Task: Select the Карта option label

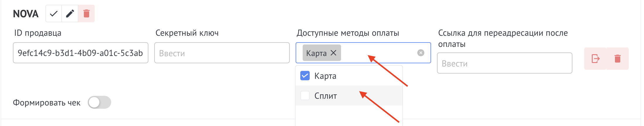Action: point(325,76)
